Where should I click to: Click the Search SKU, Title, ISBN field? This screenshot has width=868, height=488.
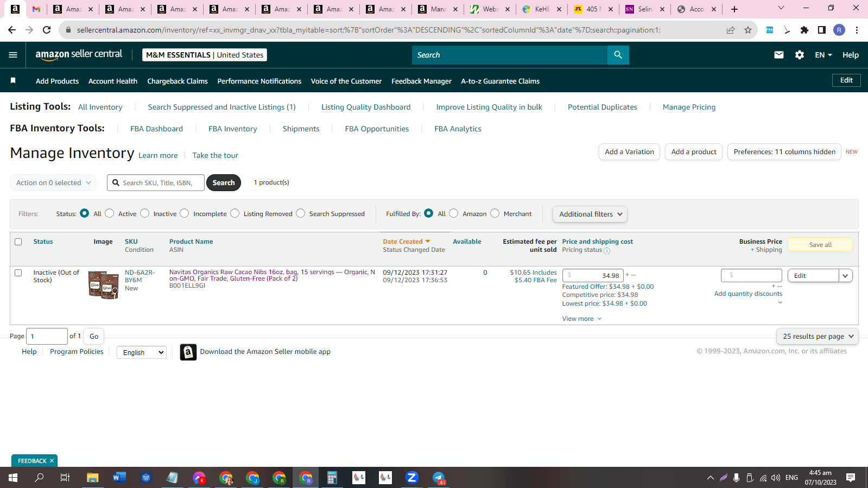(x=156, y=183)
